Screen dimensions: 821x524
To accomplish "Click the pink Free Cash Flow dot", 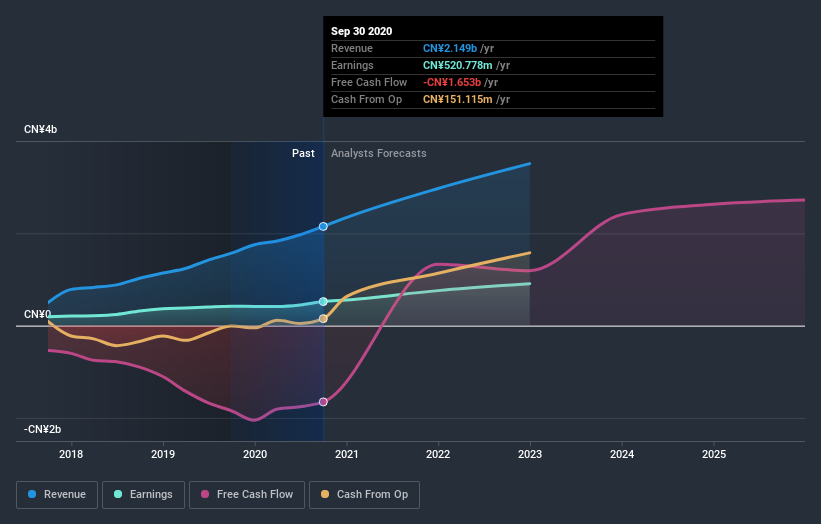I will pyautogui.click(x=206, y=494).
